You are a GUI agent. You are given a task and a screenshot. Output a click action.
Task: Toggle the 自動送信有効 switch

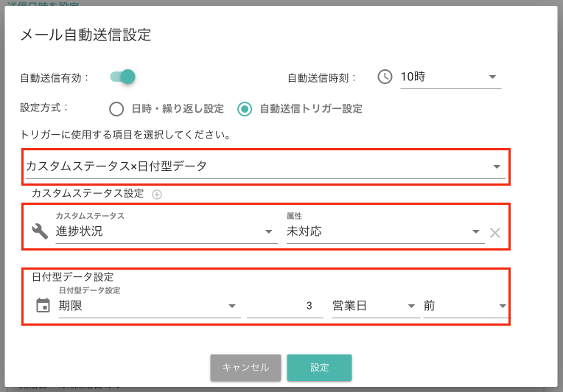pos(122,77)
